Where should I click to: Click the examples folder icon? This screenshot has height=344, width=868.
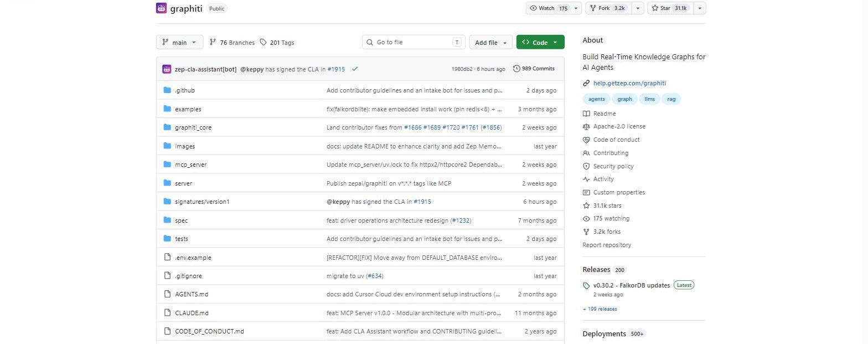[167, 109]
